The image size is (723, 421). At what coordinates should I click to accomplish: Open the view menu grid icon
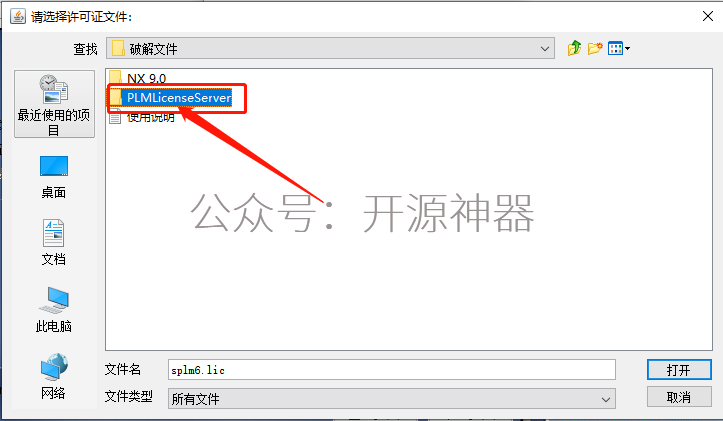619,48
